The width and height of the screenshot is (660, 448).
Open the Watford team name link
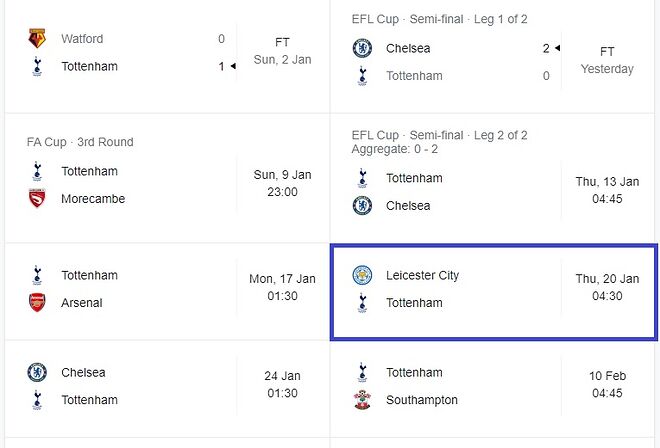click(82, 39)
